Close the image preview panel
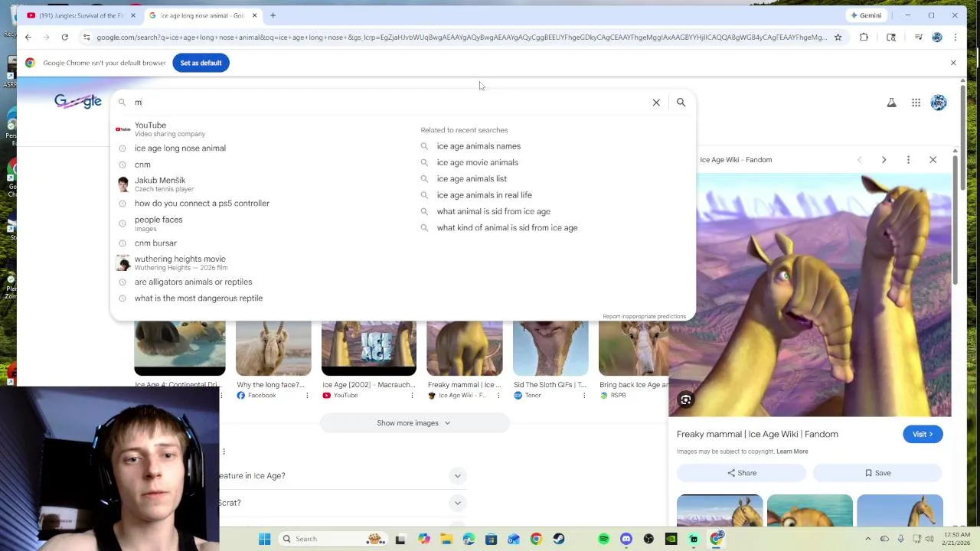 (933, 160)
